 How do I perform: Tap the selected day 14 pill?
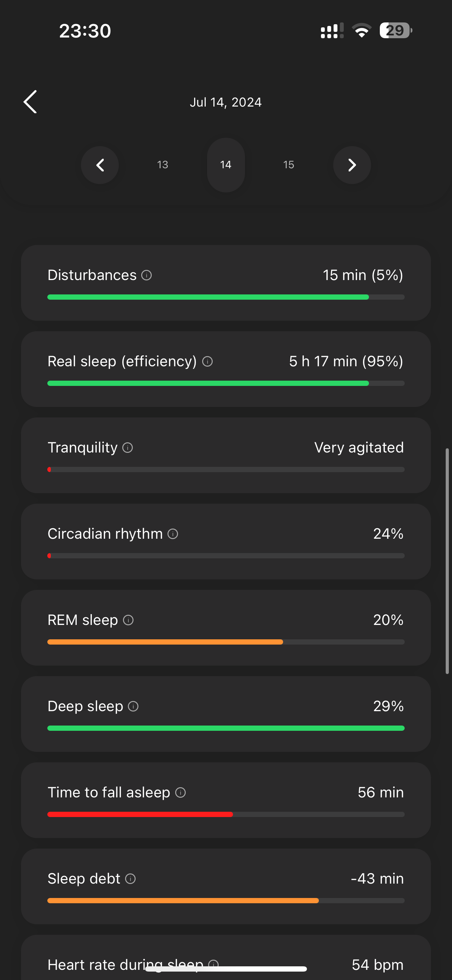(226, 165)
